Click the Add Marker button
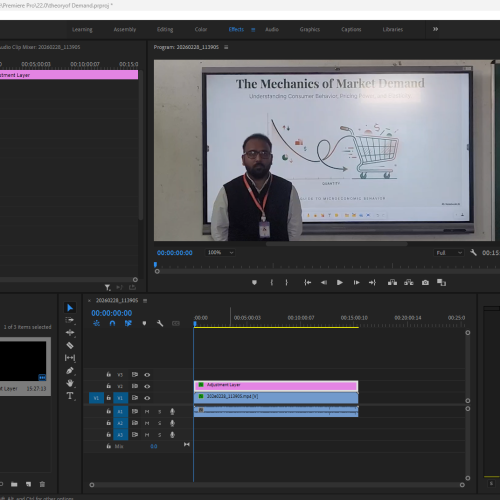 pyautogui.click(x=254, y=283)
